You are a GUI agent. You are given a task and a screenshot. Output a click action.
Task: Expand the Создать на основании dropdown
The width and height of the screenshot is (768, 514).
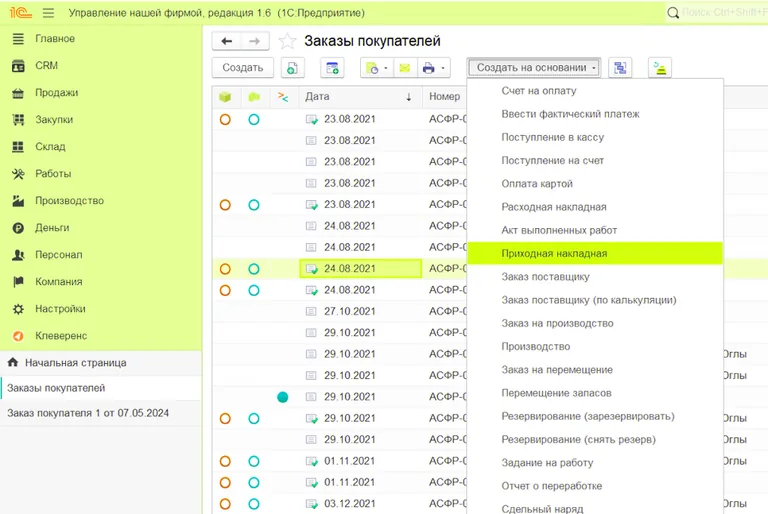pyautogui.click(x=537, y=68)
